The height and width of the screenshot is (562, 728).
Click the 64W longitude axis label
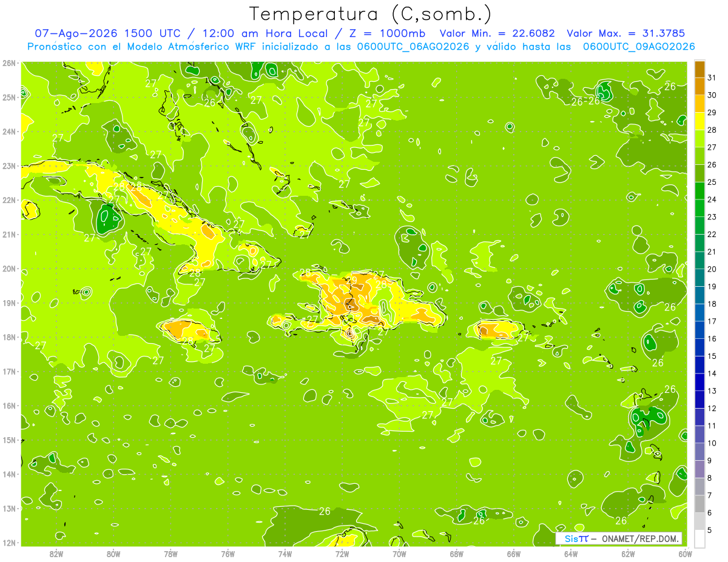pos(571,554)
